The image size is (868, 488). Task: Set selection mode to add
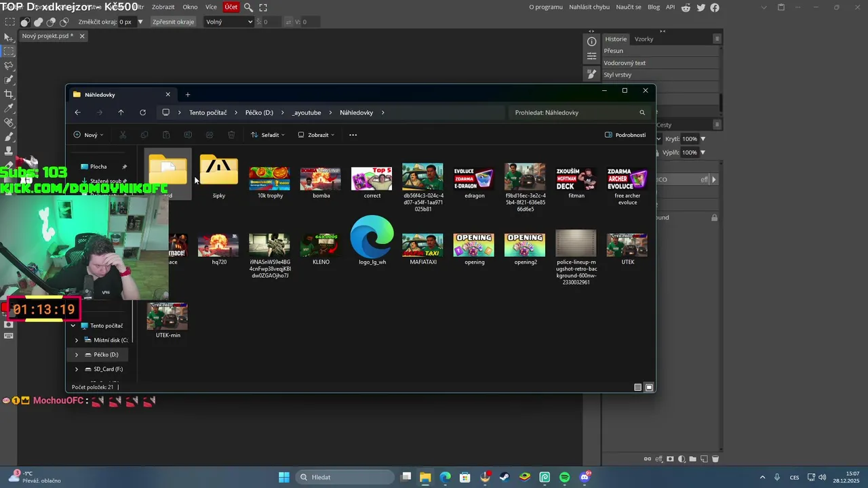click(x=38, y=22)
